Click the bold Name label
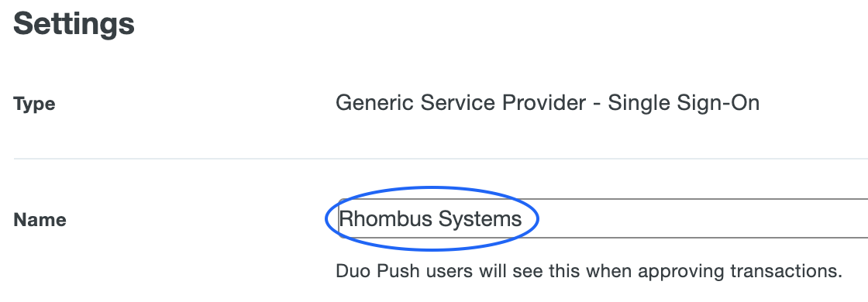Screen dimensions: 868x302 [40, 220]
